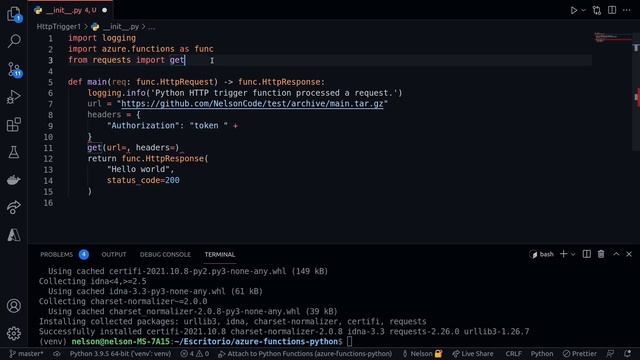Open notifications bell in status bar
The width and height of the screenshot is (640, 360).
(627, 353)
